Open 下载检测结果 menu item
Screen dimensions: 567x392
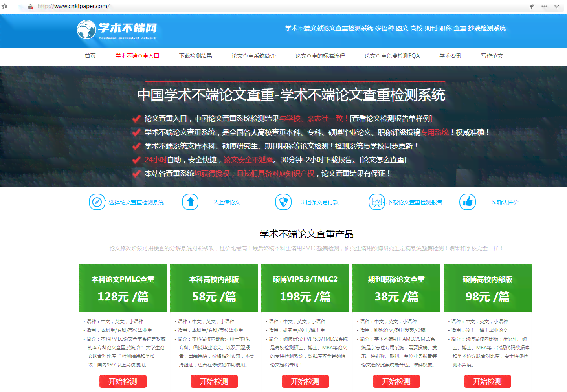point(196,56)
